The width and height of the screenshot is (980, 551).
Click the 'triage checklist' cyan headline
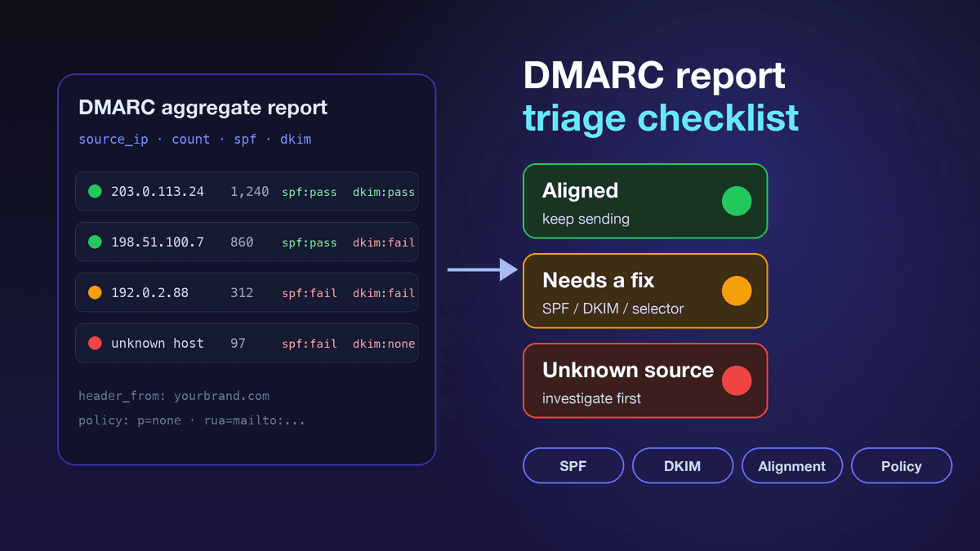[661, 118]
